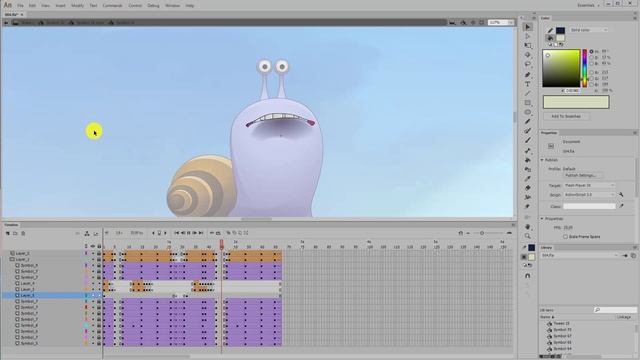Select the Pen tool

click(528, 75)
